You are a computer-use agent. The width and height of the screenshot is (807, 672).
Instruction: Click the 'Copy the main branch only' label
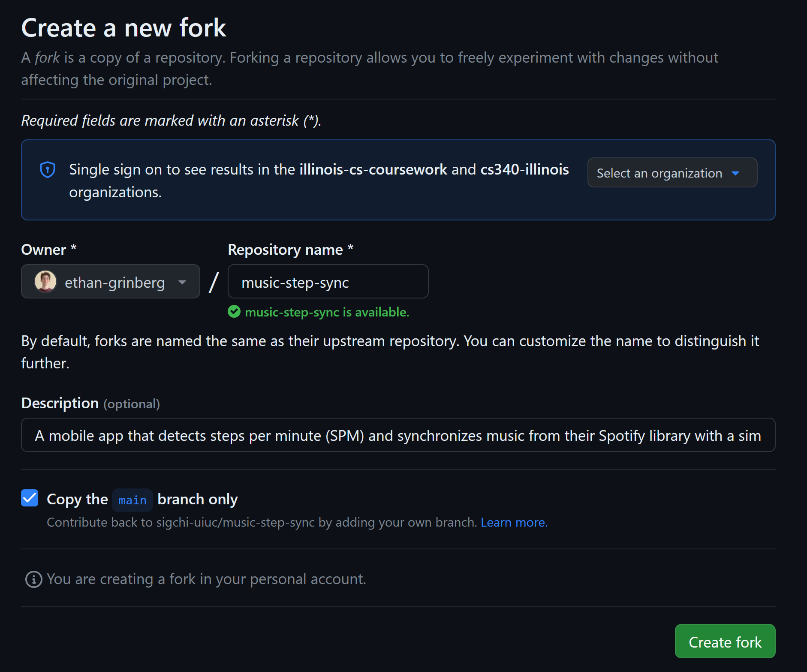point(197,500)
